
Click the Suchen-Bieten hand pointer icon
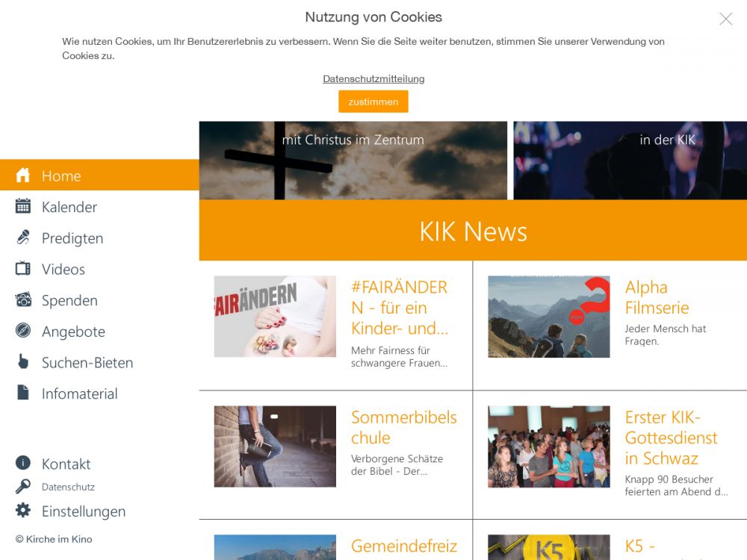tap(23, 362)
